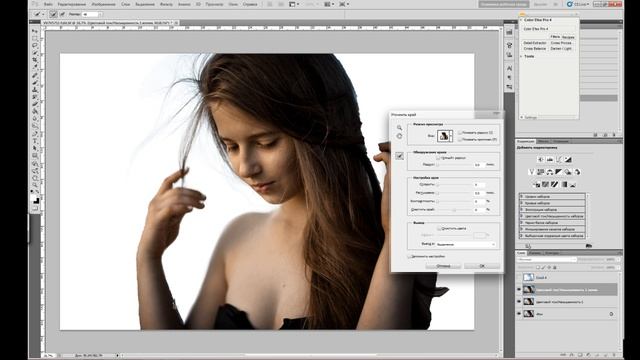Add a Hue/Saturation adjustment icon
Screen dimensions: 640x360
pyautogui.click(x=540, y=172)
